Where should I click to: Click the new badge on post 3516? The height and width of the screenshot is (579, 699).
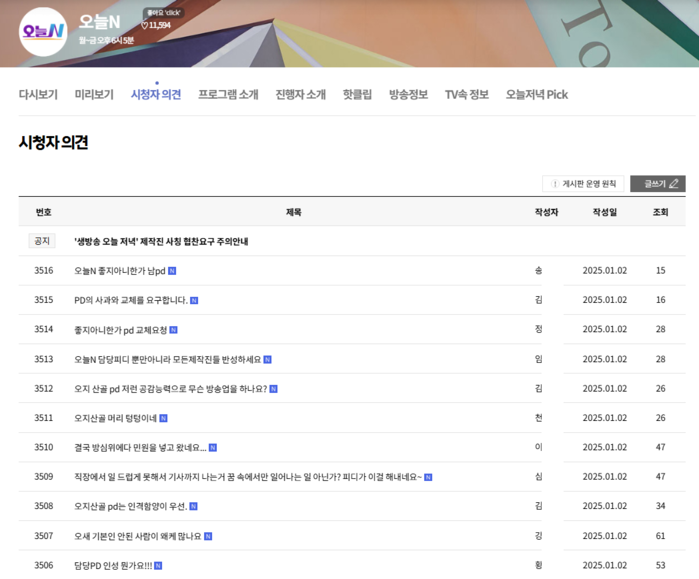click(172, 271)
